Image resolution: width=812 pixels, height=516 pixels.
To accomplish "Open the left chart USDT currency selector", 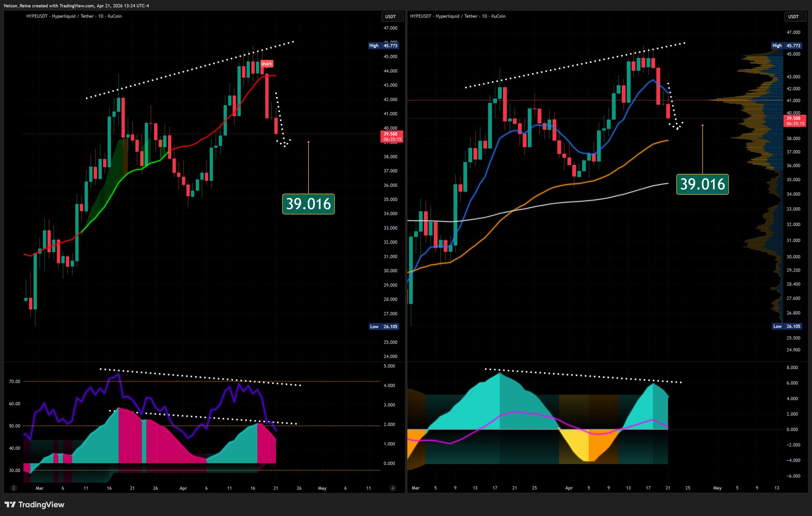I will tap(391, 17).
